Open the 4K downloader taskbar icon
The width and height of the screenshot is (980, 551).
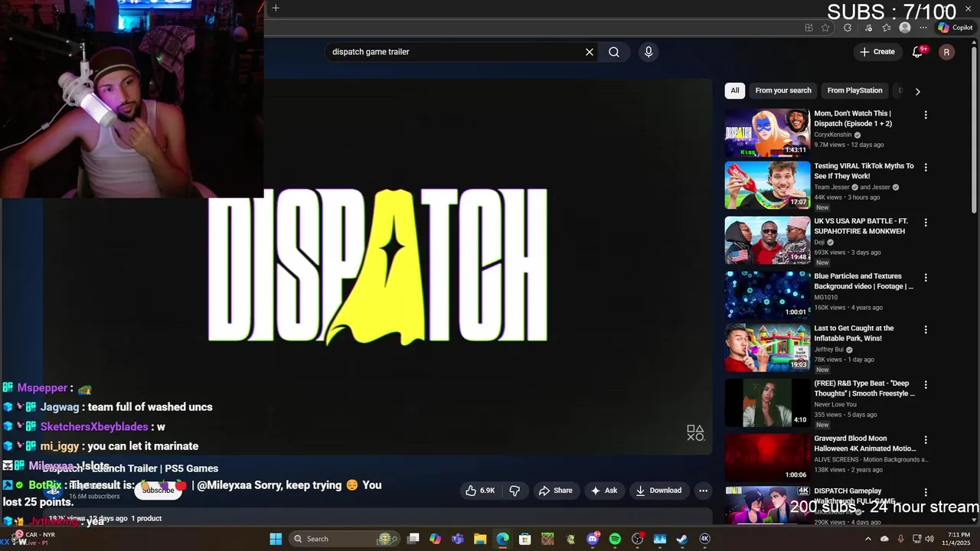click(x=705, y=539)
